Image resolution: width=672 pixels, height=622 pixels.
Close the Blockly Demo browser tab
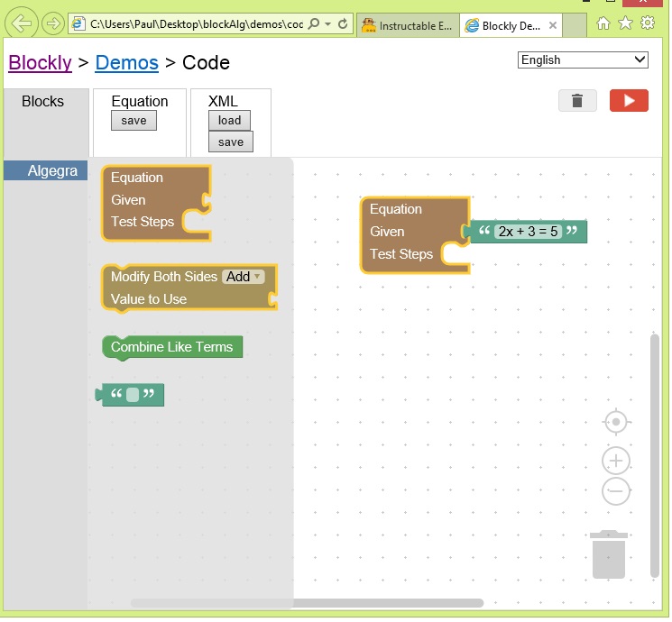[x=555, y=25]
